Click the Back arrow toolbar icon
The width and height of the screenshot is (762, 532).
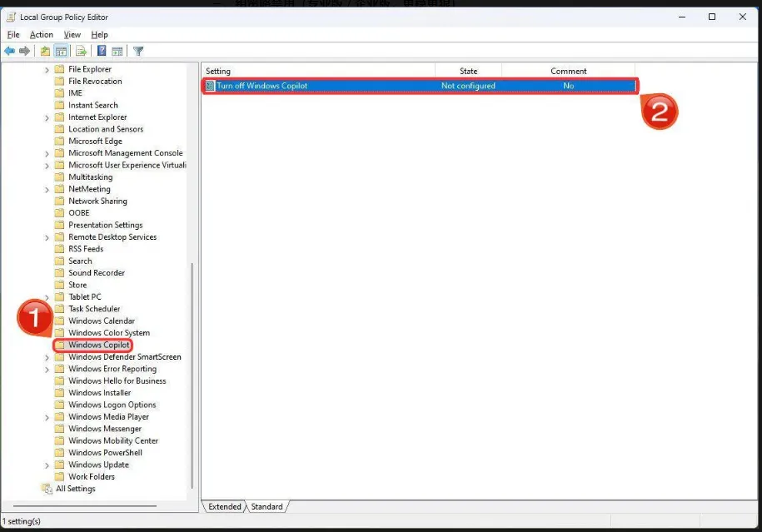click(9, 51)
